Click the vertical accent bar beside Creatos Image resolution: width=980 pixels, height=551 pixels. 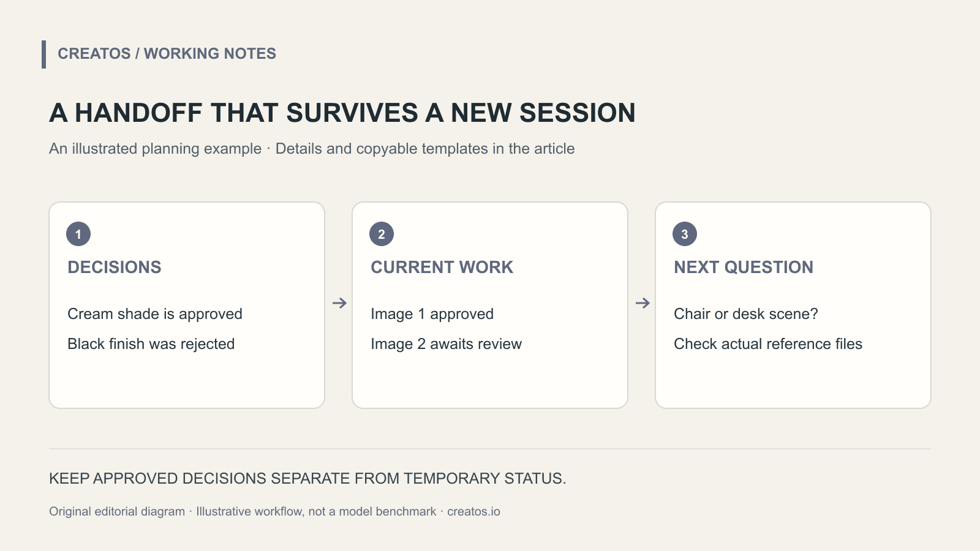[44, 54]
